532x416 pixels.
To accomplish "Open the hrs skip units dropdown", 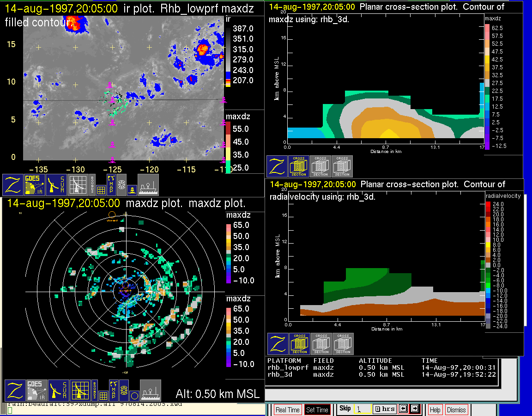I will (x=384, y=409).
